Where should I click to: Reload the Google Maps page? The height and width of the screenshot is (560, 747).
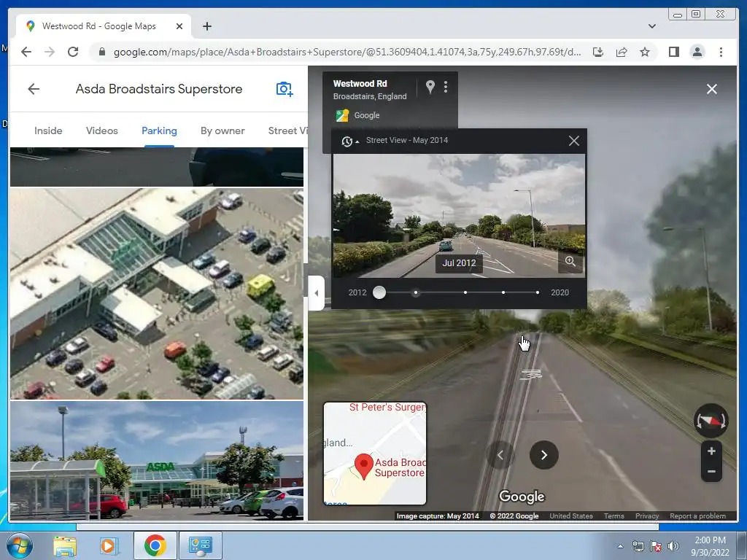73,52
